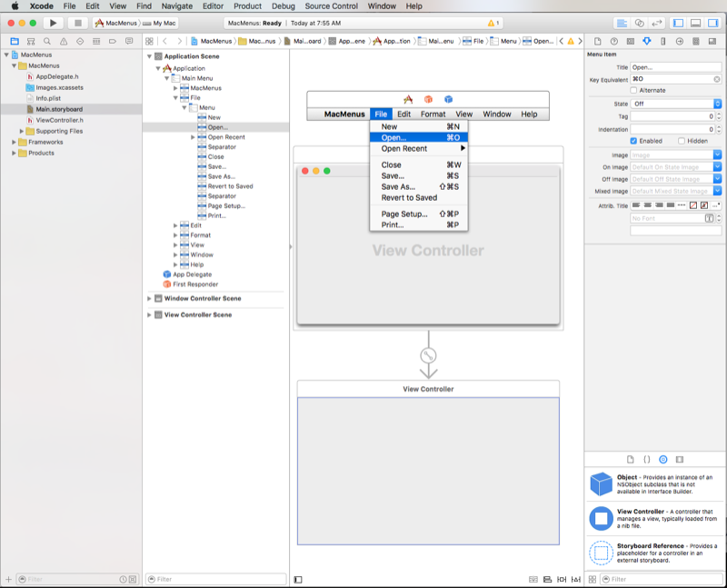Viewport: 727px width, 588px height.
Task: Enable the Alternate checkbox for the menu item
Action: [632, 89]
